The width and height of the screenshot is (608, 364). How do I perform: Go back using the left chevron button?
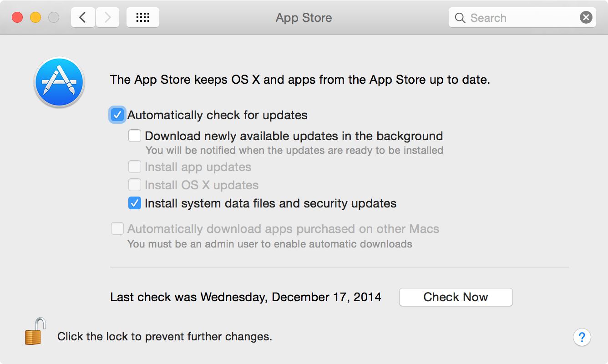point(83,18)
